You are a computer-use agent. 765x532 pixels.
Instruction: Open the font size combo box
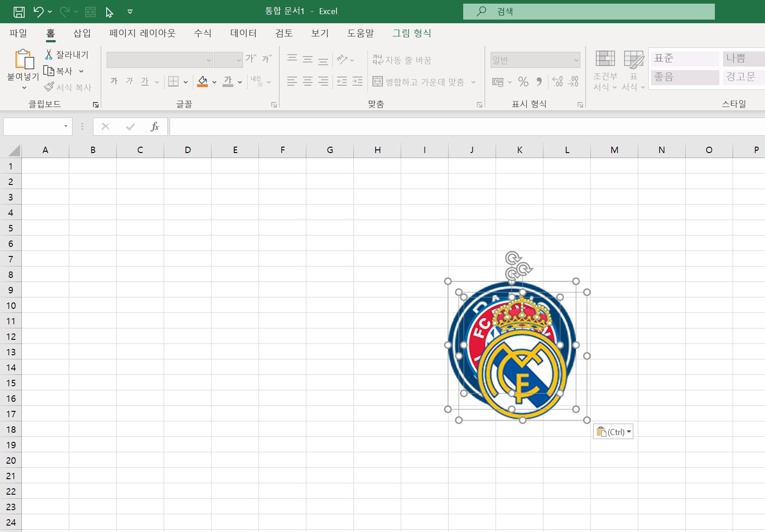tap(228, 60)
